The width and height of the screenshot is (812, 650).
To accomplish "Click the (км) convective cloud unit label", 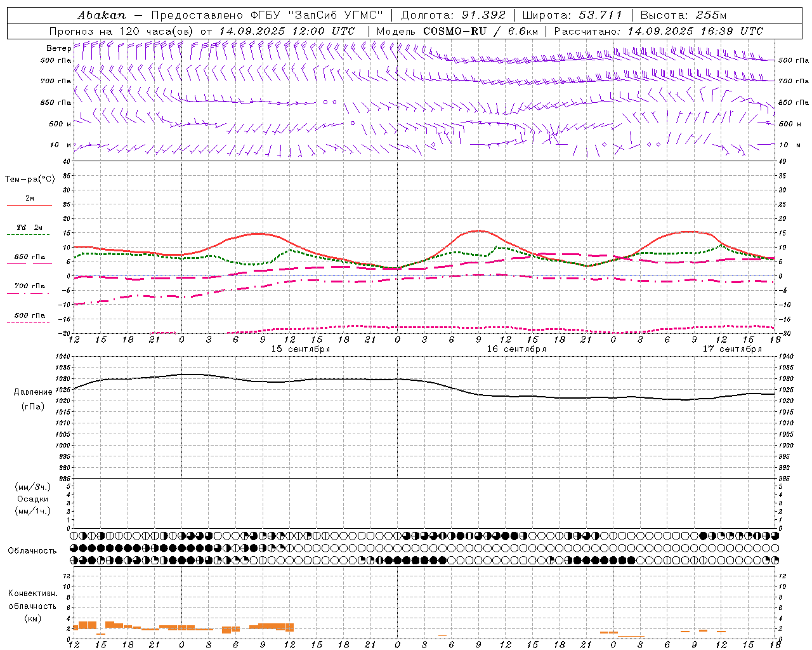I will (x=33, y=618).
